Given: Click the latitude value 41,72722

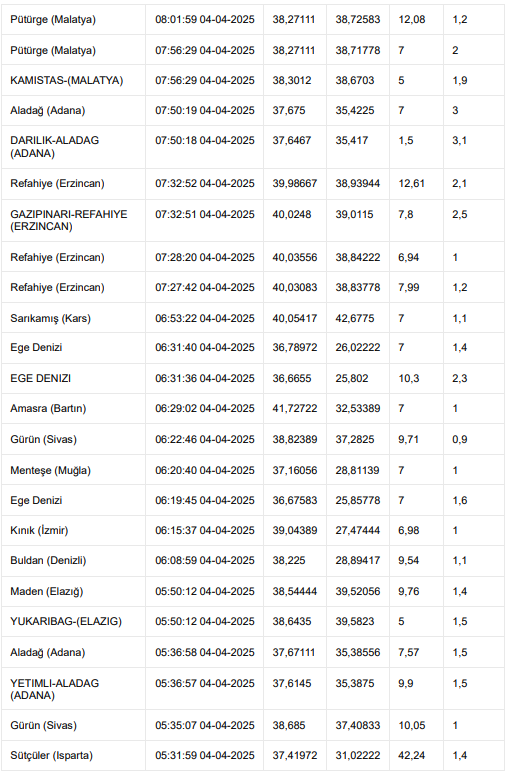Looking at the screenshot, I should click(x=295, y=409).
